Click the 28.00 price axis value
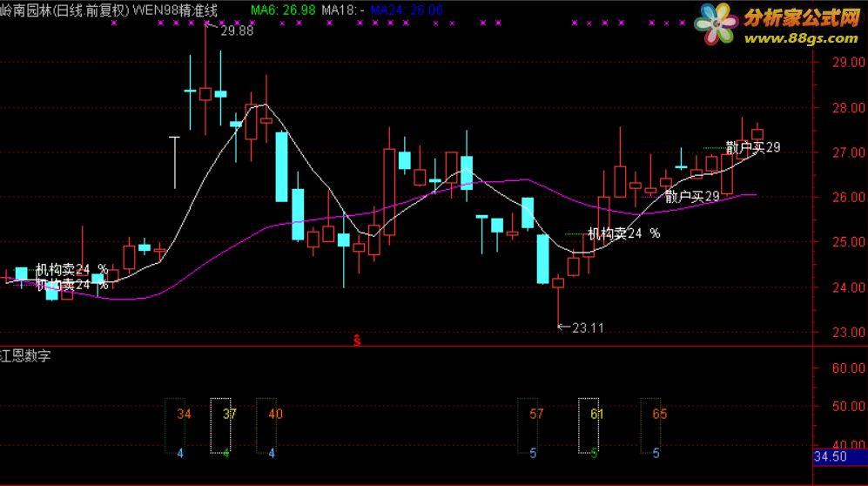Viewport: 868px width, 486px height. coord(849,107)
